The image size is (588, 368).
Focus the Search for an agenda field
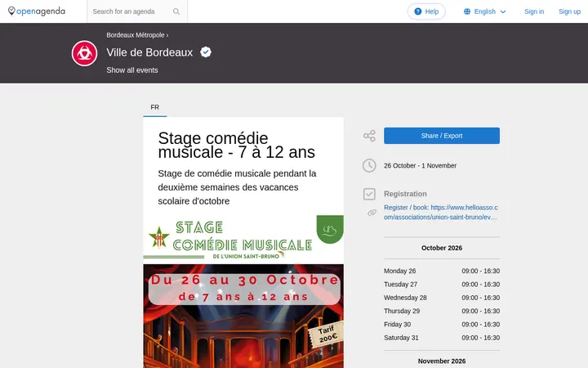(131, 11)
